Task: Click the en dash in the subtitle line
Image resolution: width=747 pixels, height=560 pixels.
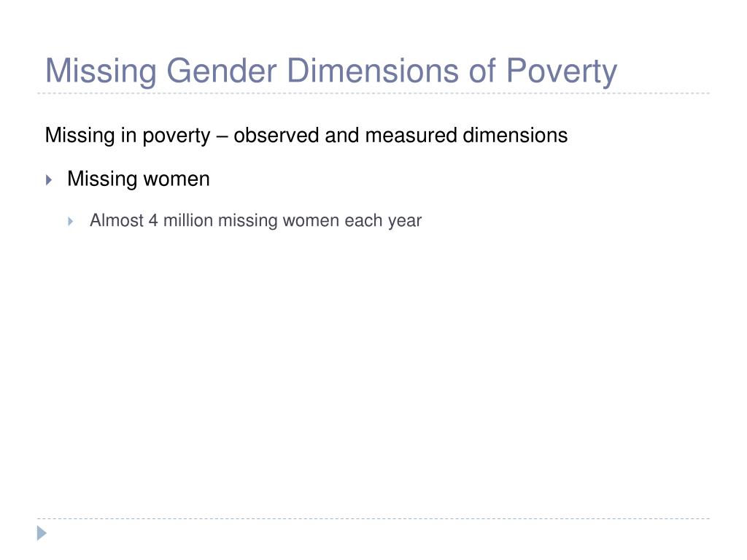Action: pyautogui.click(x=222, y=136)
